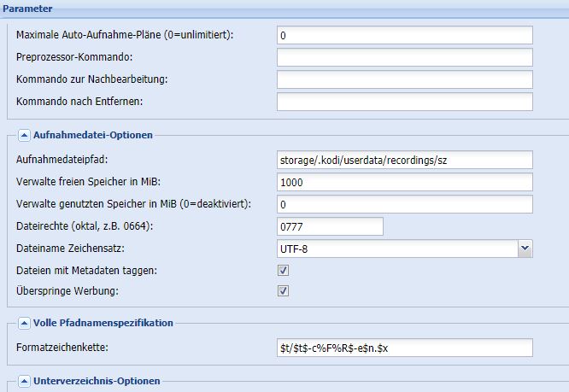Toggle Dateien mit Metadaten taggen checkbox
The height and width of the screenshot is (392, 569).
click(283, 271)
